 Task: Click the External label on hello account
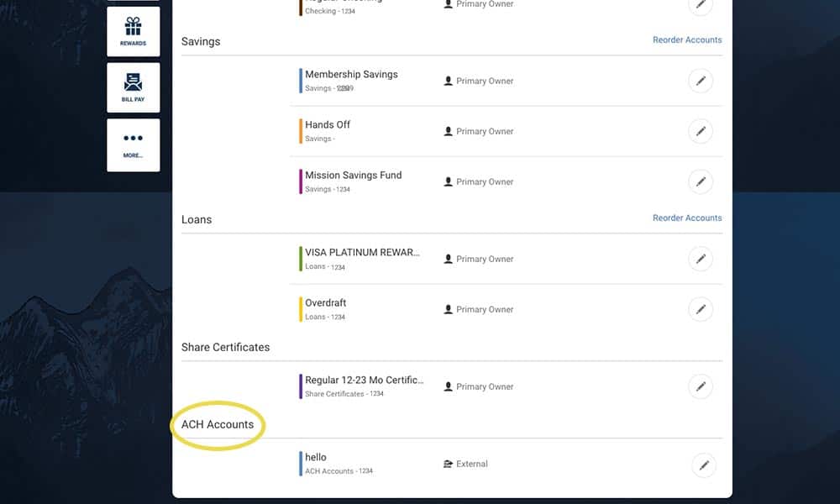click(471, 464)
